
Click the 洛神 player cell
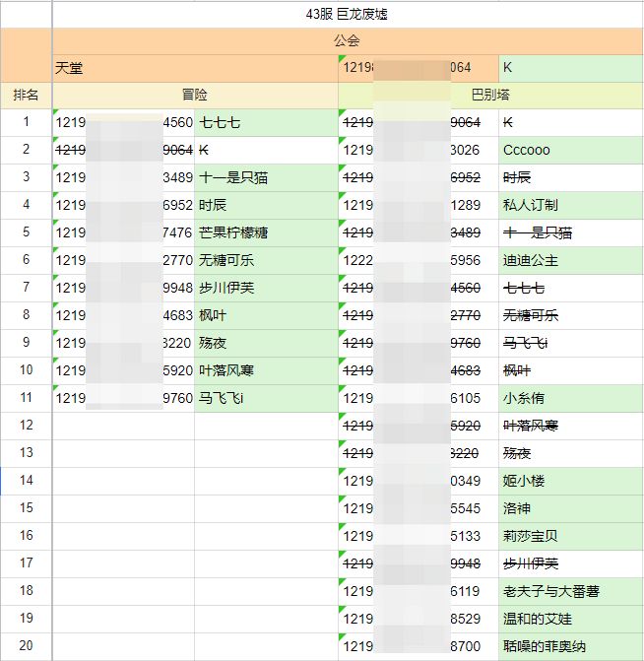(x=570, y=509)
